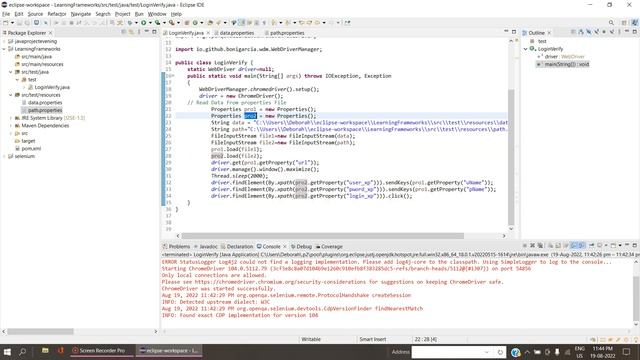Select data.properties in Package Explorer

[x=45, y=103]
